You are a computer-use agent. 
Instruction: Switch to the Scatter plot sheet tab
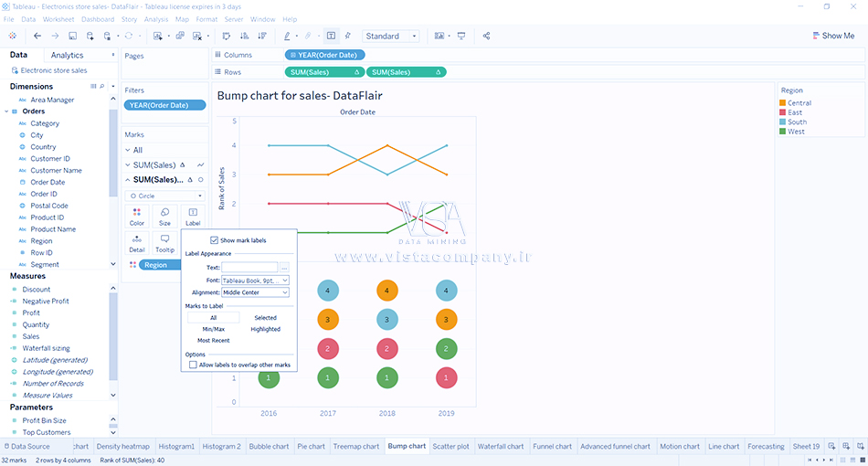click(x=450, y=447)
